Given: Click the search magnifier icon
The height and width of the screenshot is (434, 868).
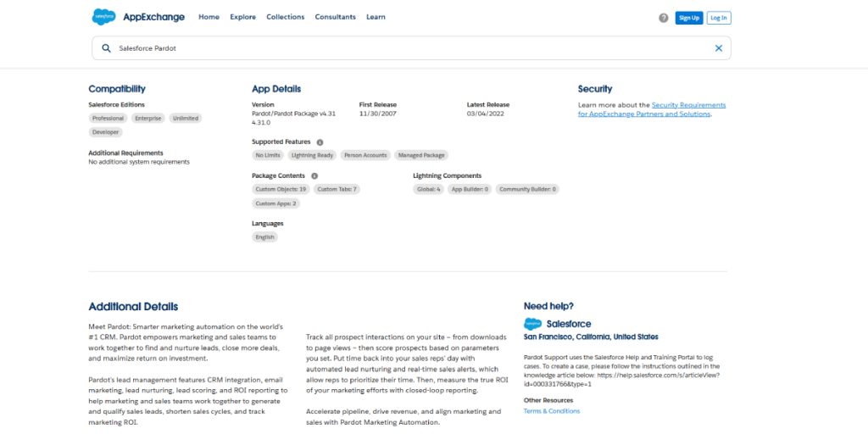Looking at the screenshot, I should click(x=106, y=48).
